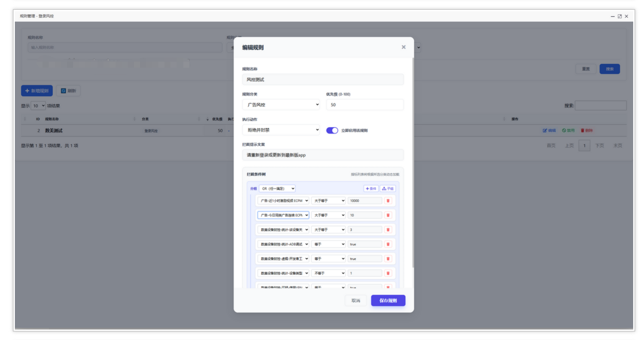Delete the 不等于 condition row
This screenshot has width=644, height=340.
click(x=388, y=273)
